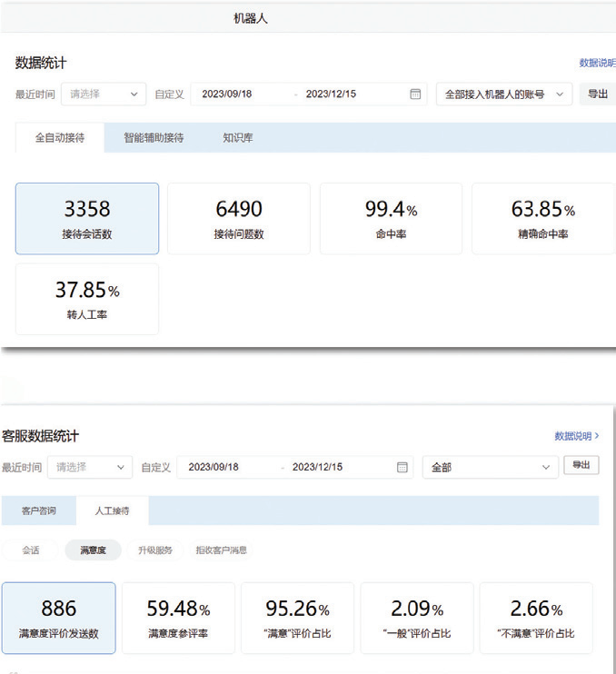616x674 pixels.
Task: Click the 3358 接待会话数 stat card
Action: pos(87,218)
